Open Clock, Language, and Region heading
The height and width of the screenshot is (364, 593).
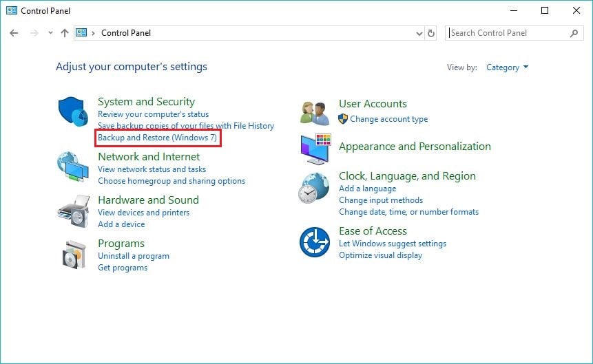click(x=407, y=176)
